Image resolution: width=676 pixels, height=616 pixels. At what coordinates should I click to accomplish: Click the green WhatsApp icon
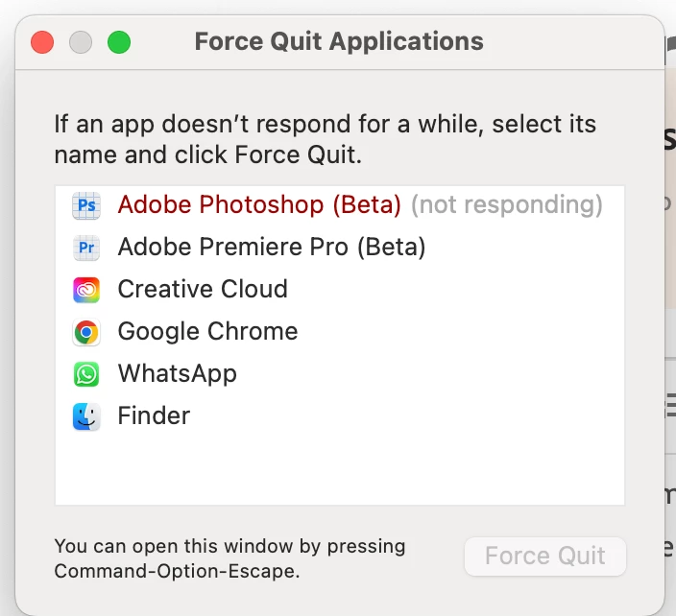[86, 374]
